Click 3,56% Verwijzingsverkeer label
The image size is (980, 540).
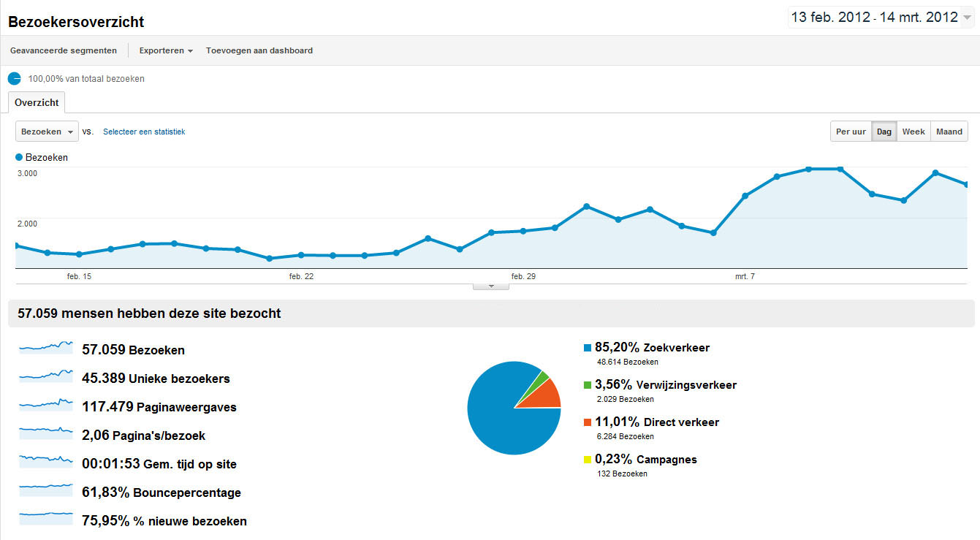point(666,384)
